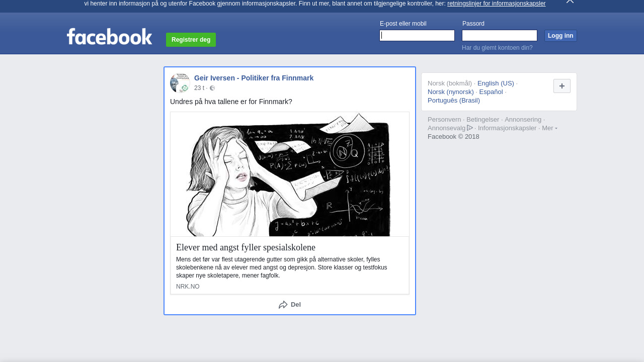Open the post timestamp '23 t'
The height and width of the screenshot is (362, 644).
tap(199, 88)
